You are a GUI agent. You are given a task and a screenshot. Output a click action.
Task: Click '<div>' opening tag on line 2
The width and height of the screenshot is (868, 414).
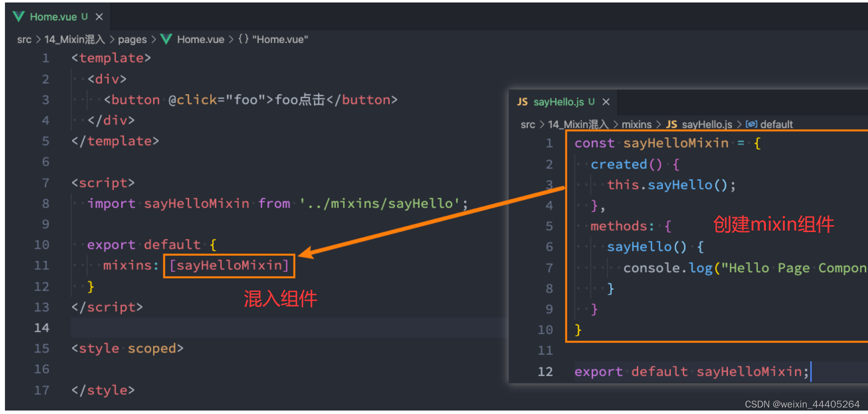coord(107,79)
